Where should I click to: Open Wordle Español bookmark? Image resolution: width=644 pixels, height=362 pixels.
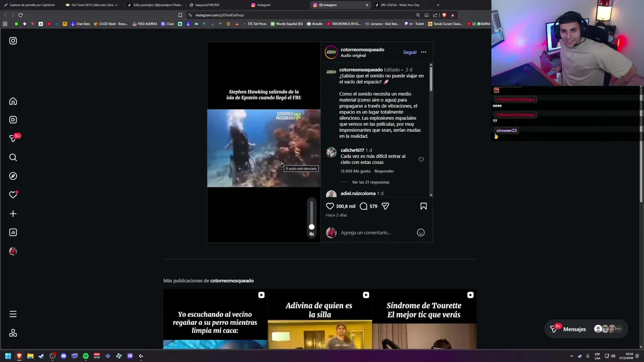(287, 24)
